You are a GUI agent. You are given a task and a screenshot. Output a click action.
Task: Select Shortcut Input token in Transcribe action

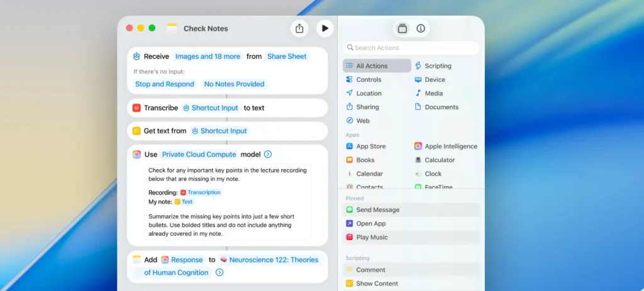211,108
